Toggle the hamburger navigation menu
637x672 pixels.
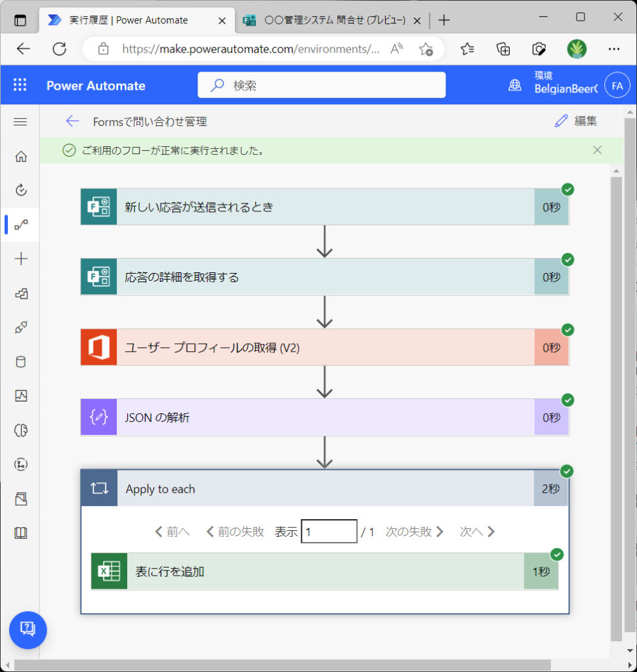pyautogui.click(x=20, y=121)
